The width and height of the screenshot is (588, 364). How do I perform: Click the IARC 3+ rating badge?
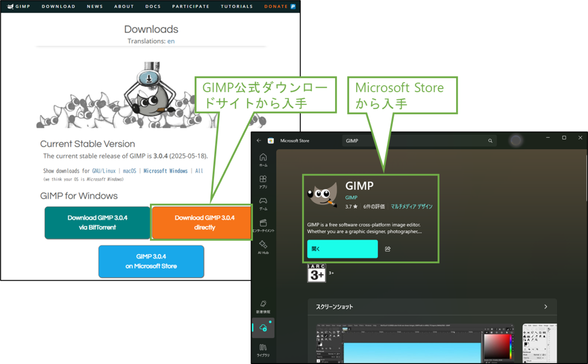317,273
